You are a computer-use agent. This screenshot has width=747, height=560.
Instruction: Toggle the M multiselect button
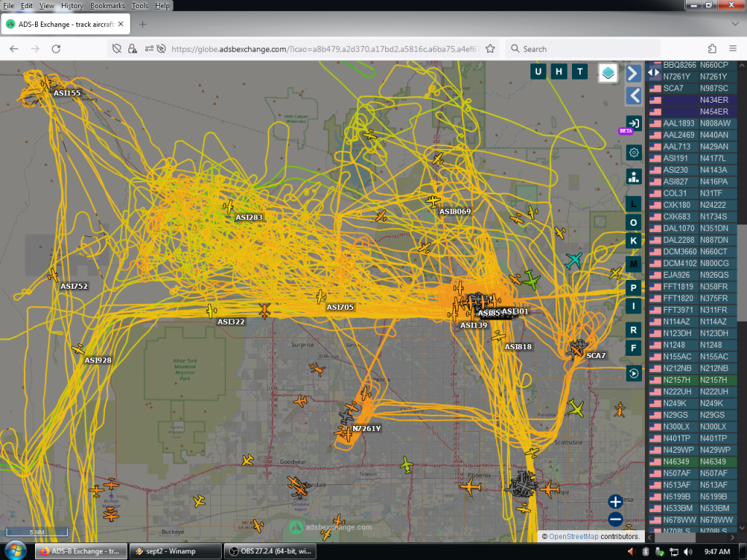(x=634, y=264)
